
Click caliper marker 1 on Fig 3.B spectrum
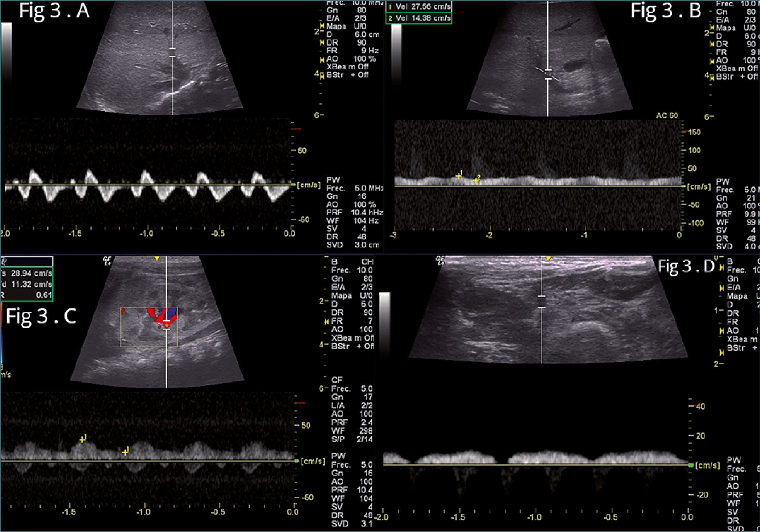[459, 176]
